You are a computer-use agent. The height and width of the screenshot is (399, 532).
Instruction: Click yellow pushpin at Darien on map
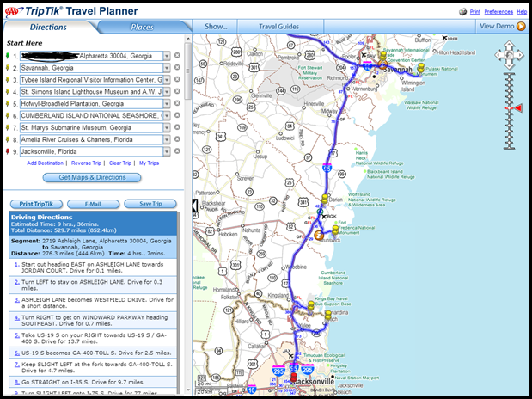325,199
